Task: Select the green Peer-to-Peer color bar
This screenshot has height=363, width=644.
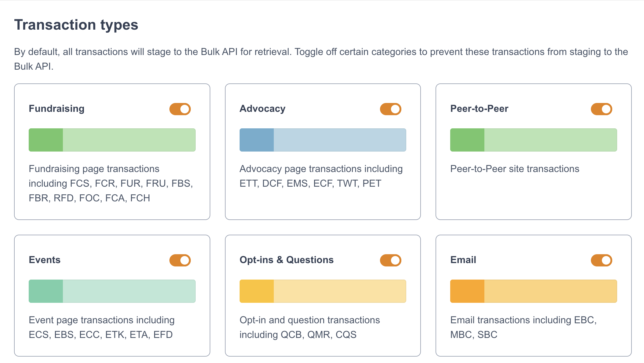Action: [x=534, y=140]
